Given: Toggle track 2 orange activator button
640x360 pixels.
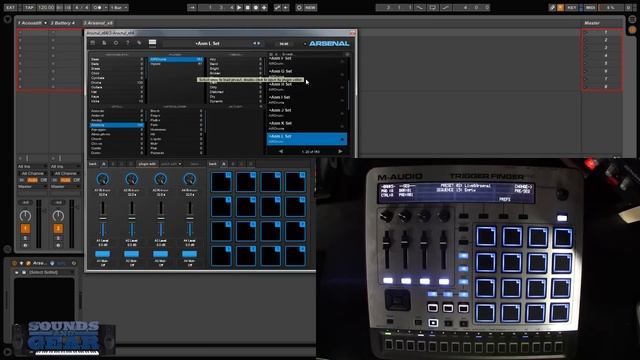Looking at the screenshot, I should [58, 228].
